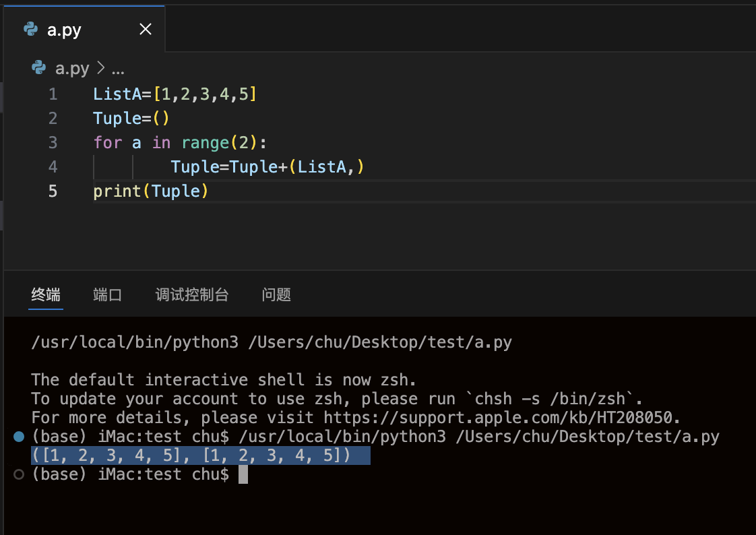Select line number 3 in the gutter
Viewport: 756px width, 535px height.
click(x=53, y=143)
